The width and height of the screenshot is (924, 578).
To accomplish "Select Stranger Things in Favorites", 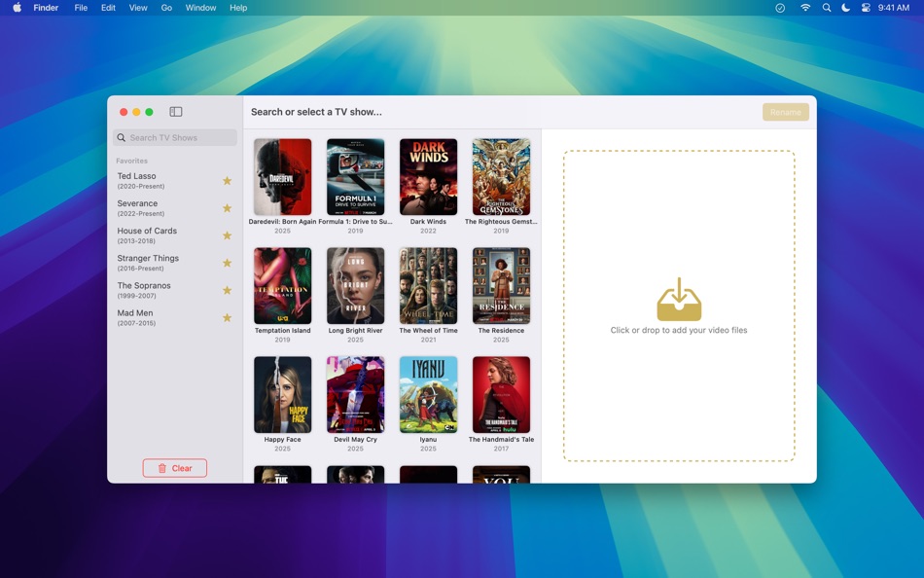I will tap(175, 263).
